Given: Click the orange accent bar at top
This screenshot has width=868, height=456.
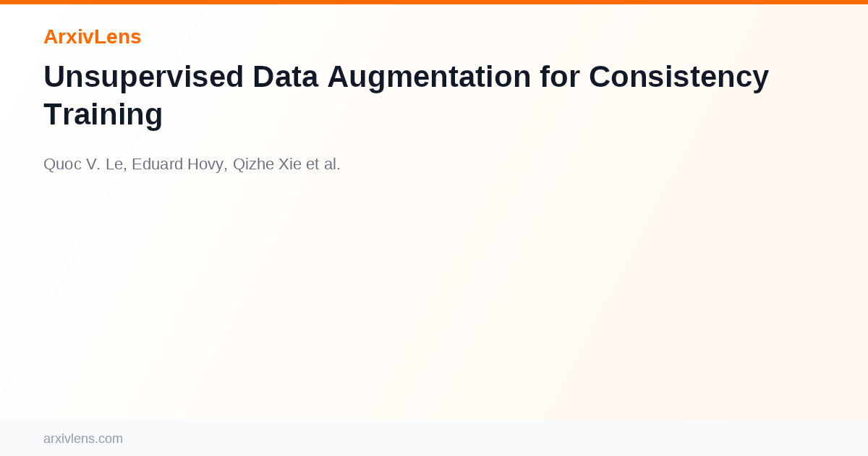Looking at the screenshot, I should coord(434,2).
